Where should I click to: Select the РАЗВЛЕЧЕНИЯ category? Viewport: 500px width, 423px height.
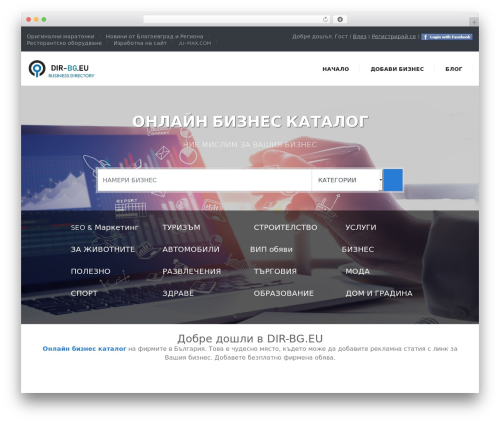[x=192, y=271]
